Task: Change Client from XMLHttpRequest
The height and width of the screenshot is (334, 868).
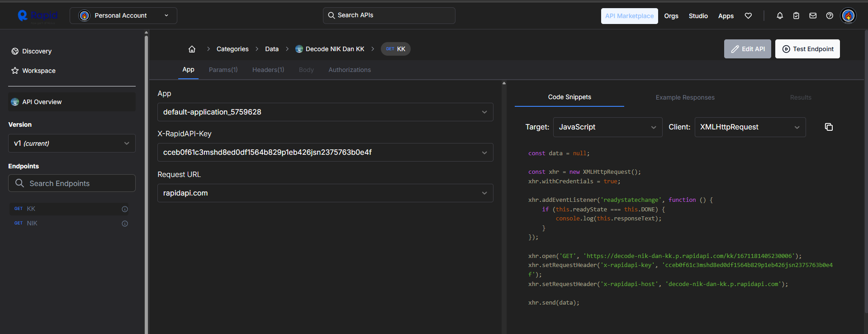Action: 750,127
